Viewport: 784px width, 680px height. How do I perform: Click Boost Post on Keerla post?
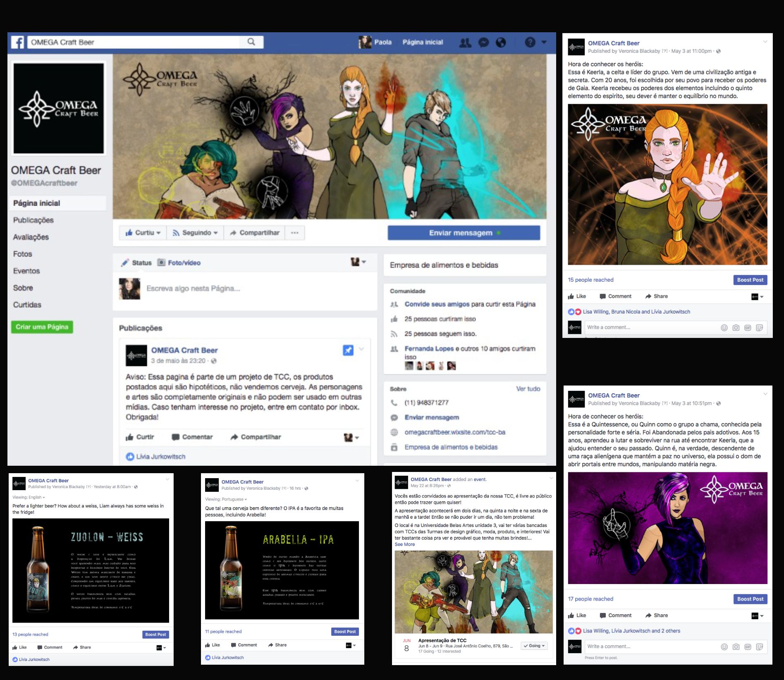pos(750,280)
